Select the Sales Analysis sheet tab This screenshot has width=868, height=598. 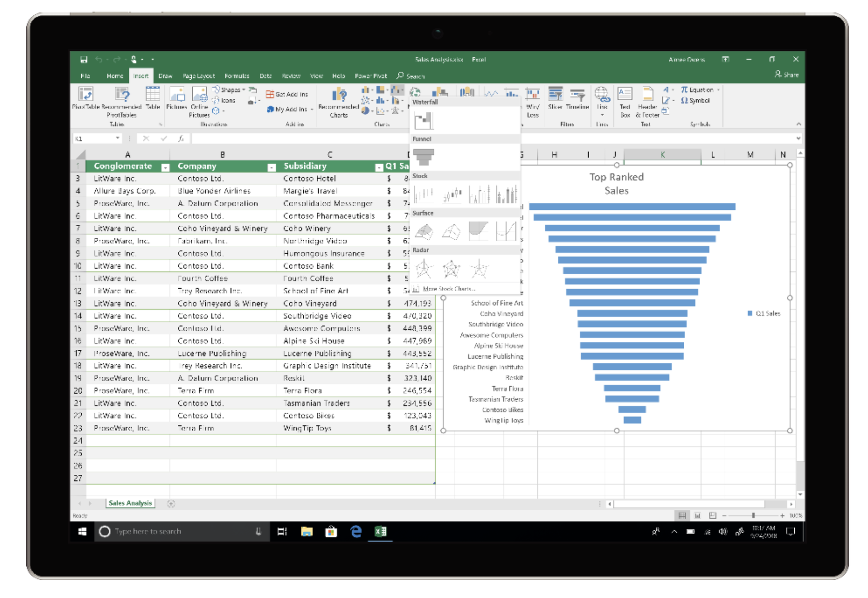(x=130, y=503)
